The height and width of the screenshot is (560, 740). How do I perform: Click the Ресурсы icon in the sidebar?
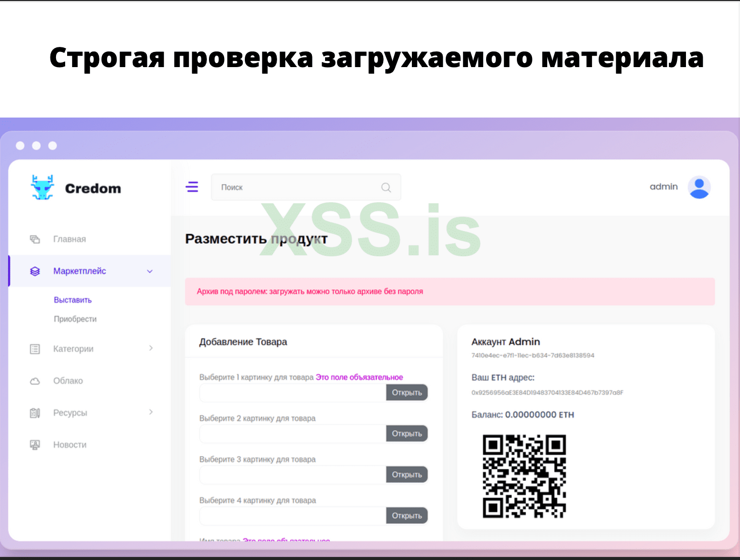(35, 413)
